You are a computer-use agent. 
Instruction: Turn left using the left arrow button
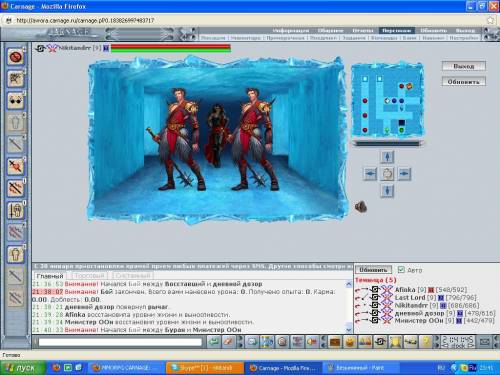click(x=370, y=174)
